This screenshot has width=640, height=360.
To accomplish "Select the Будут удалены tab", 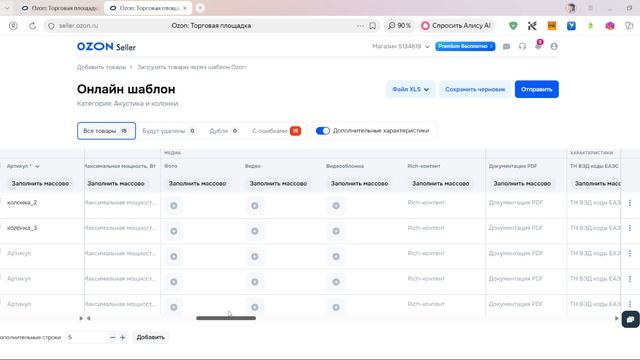I will [169, 131].
